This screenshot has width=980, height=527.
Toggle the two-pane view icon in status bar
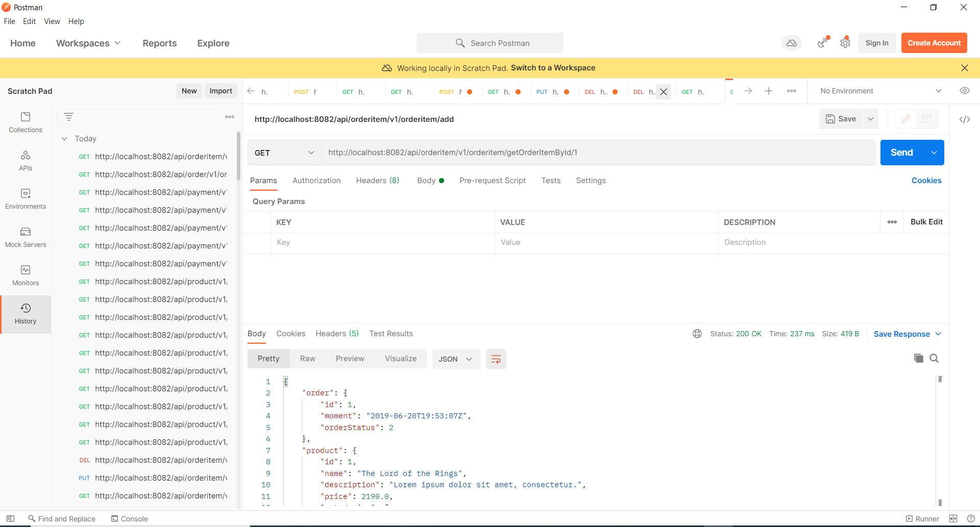pos(953,519)
